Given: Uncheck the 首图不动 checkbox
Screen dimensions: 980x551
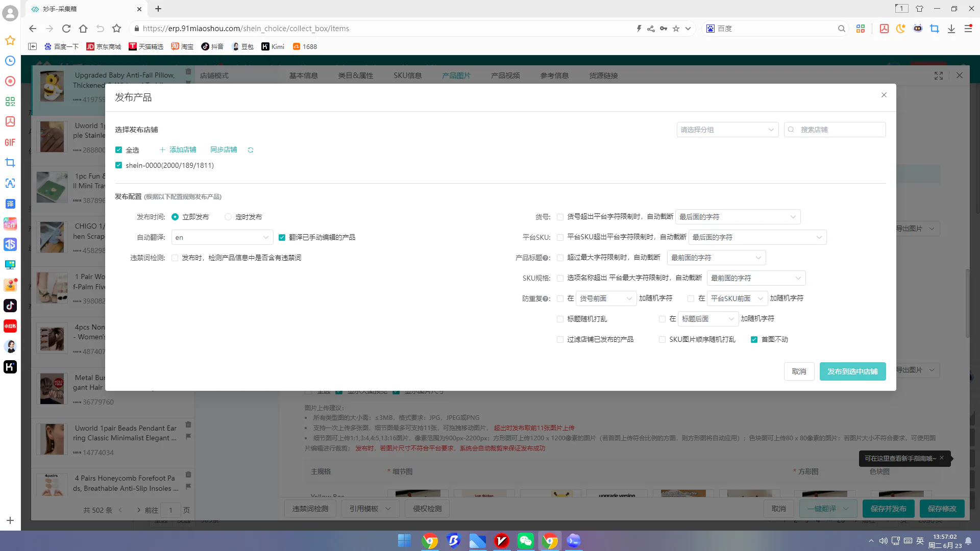Looking at the screenshot, I should [754, 339].
